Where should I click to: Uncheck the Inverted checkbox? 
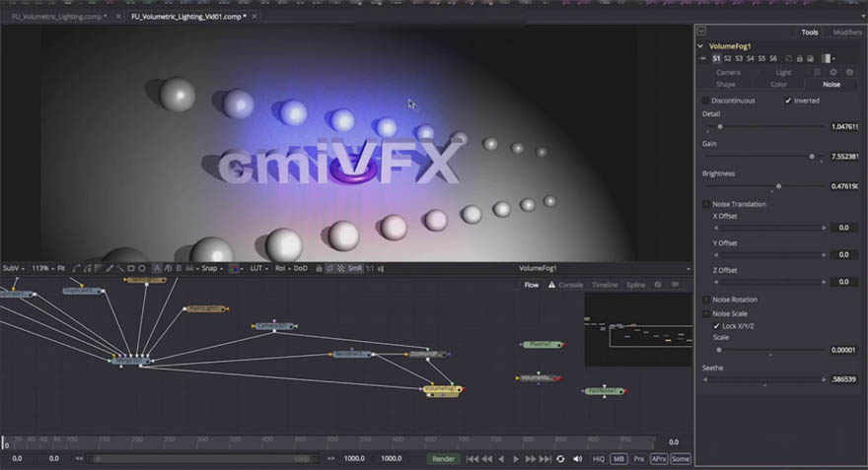pos(788,101)
